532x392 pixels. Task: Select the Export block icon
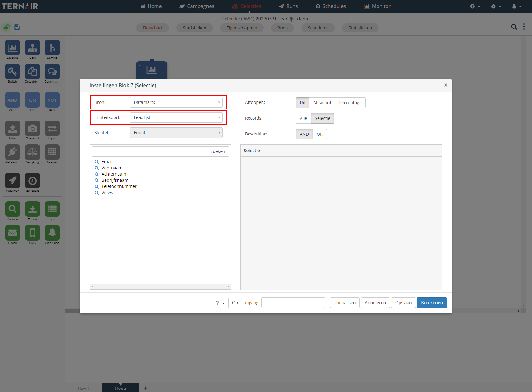click(32, 209)
